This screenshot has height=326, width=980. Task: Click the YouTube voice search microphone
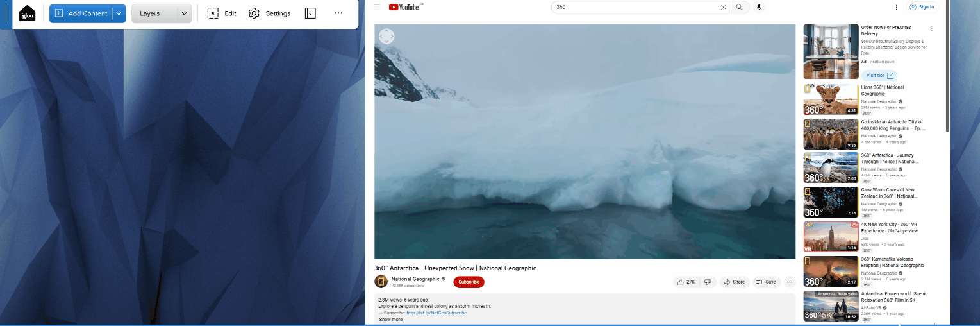(759, 7)
